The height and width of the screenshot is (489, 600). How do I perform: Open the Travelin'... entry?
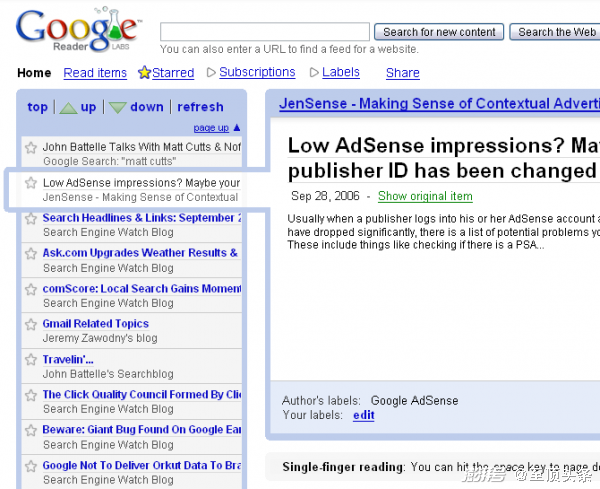click(68, 360)
